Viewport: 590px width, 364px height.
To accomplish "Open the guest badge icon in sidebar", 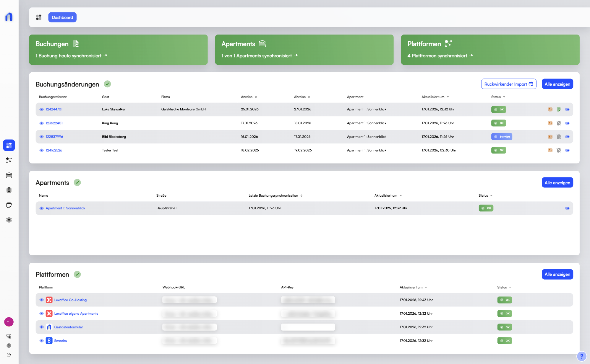I will [x=9, y=190].
